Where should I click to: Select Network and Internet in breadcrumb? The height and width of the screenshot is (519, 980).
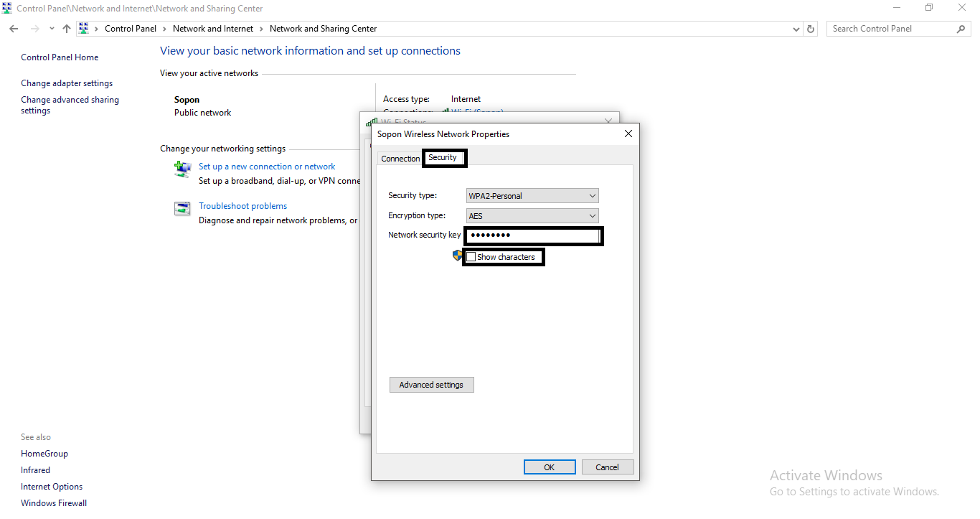point(213,29)
